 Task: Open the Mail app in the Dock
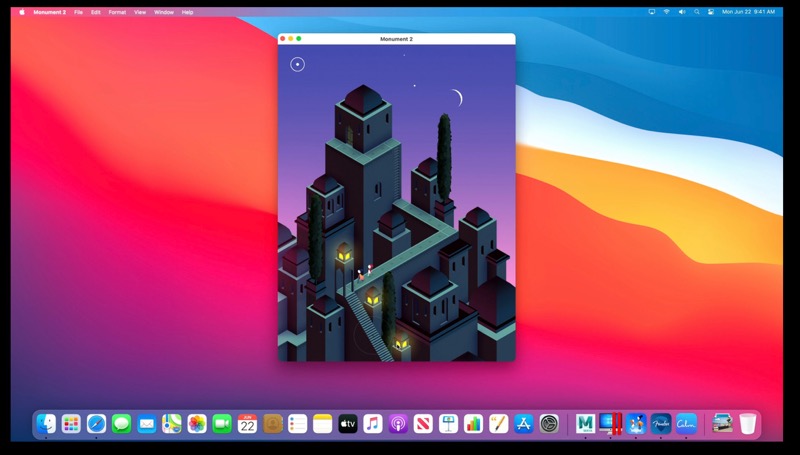tap(147, 423)
